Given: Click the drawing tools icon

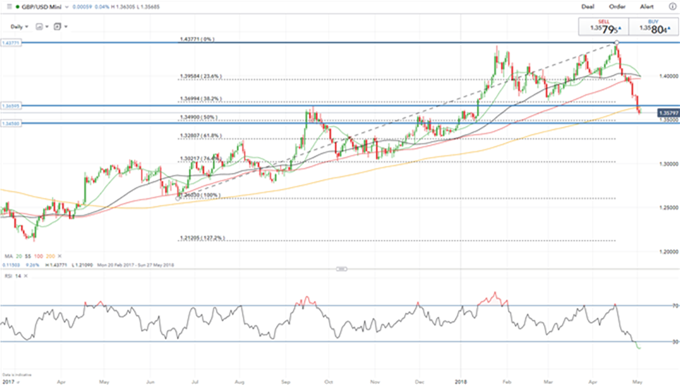Looking at the screenshot, I should (57, 27).
